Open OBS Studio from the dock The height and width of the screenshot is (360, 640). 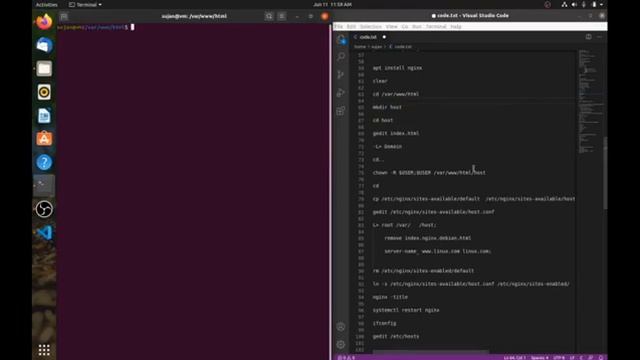[44, 209]
